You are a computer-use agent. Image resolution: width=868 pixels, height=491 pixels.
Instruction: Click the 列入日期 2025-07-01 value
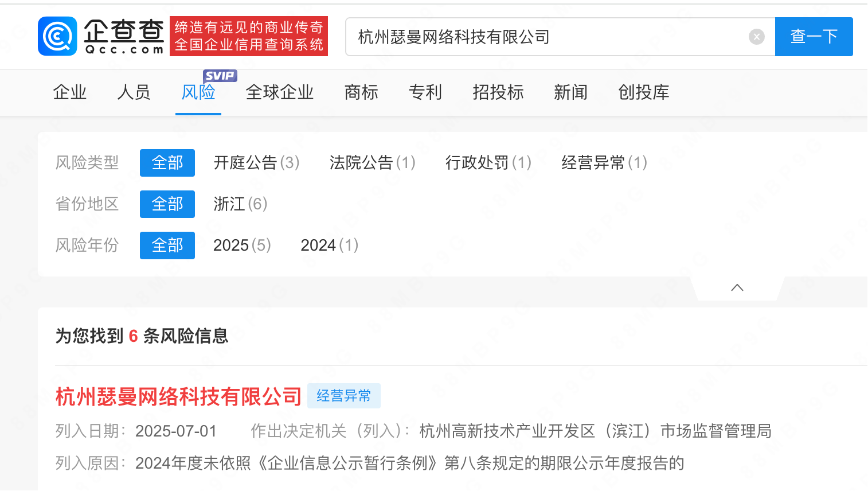click(176, 431)
